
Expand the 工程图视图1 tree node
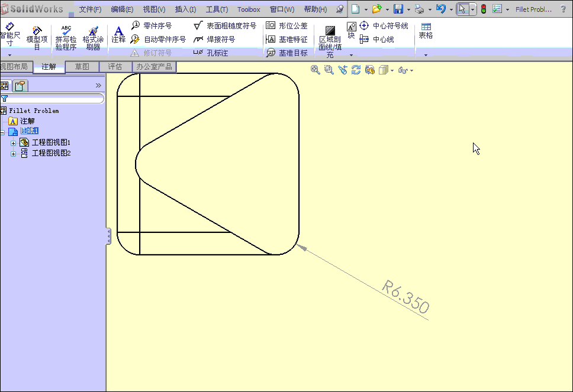[x=13, y=142]
